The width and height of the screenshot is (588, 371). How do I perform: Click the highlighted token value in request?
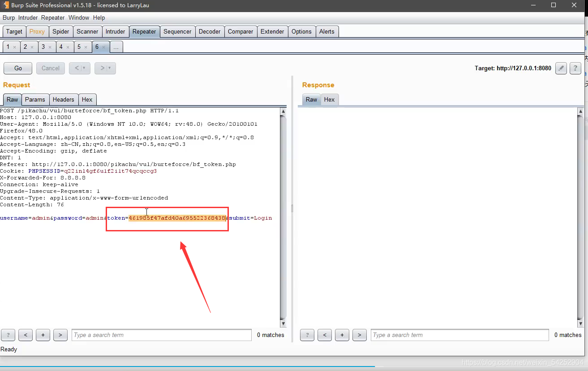[177, 218]
